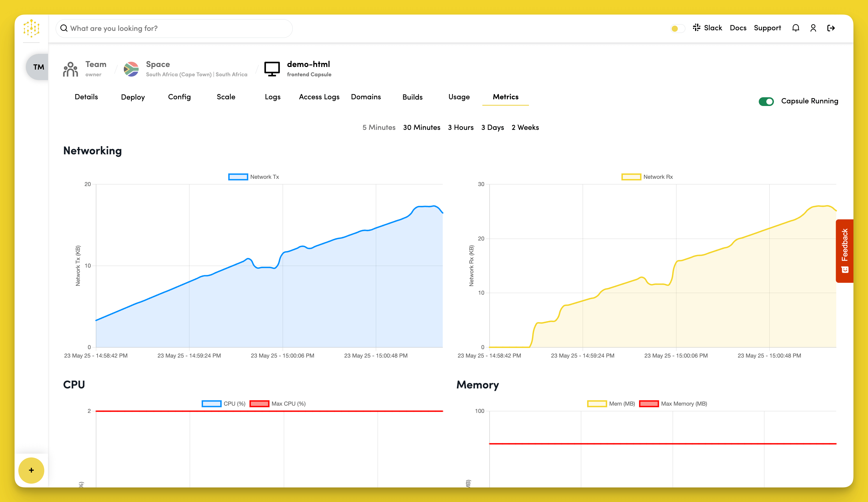Open the Docs link
Image resolution: width=868 pixels, height=502 pixels.
click(738, 28)
